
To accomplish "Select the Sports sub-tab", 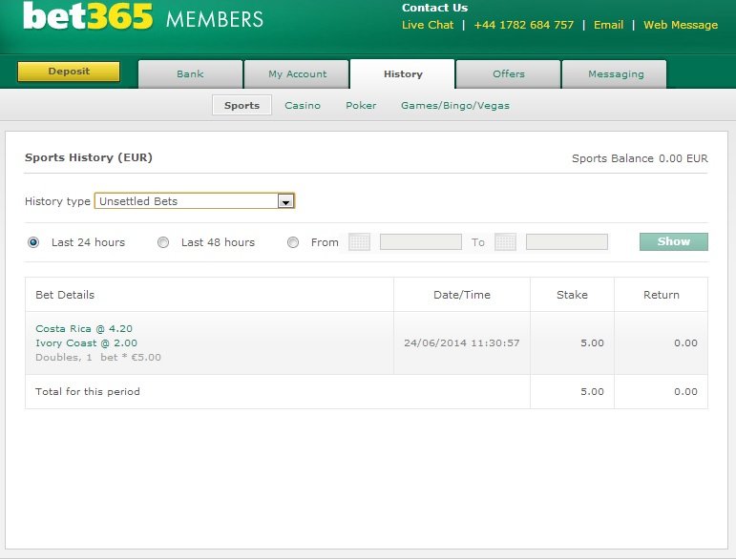I will point(242,105).
